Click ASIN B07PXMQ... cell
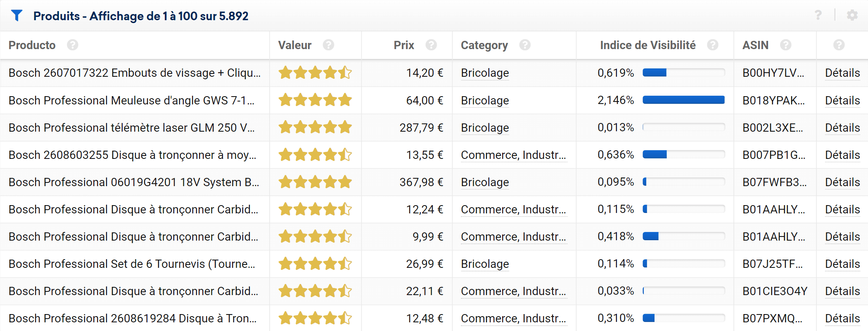Image resolution: width=868 pixels, height=331 pixels. (773, 318)
